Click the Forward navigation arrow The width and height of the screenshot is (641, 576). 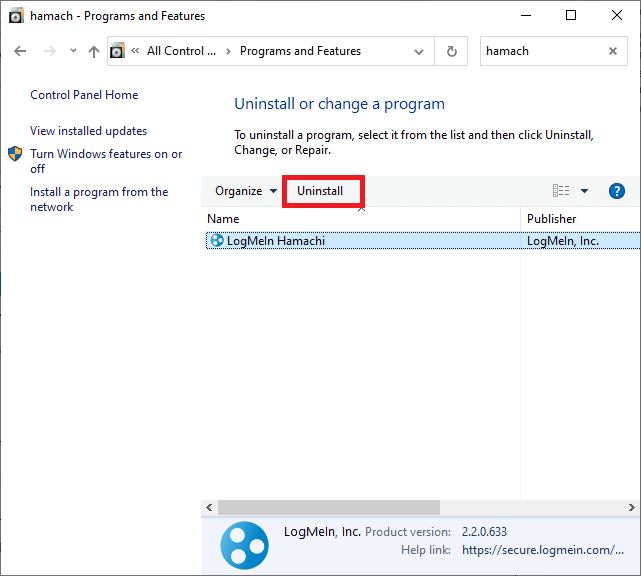49,51
